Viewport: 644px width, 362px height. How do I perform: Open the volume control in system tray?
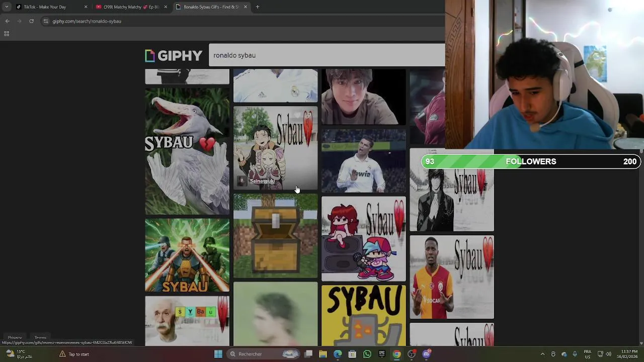[x=608, y=354]
